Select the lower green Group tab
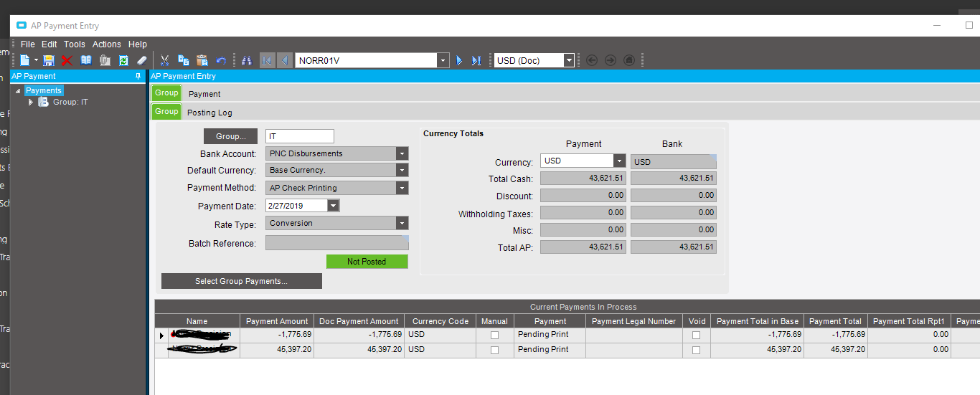The width and height of the screenshot is (980, 395). pyautogui.click(x=166, y=112)
